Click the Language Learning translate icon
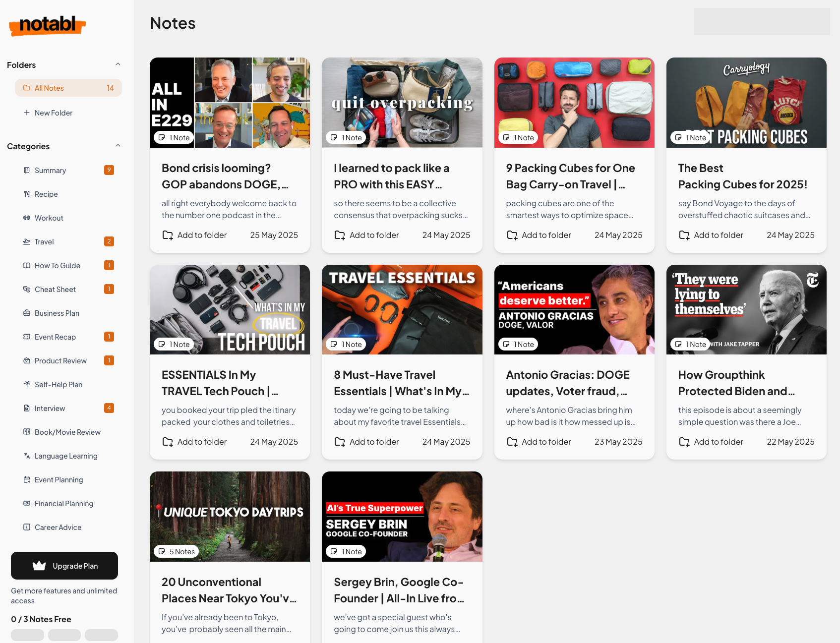Screen dimensions: 840x643 [27, 456]
